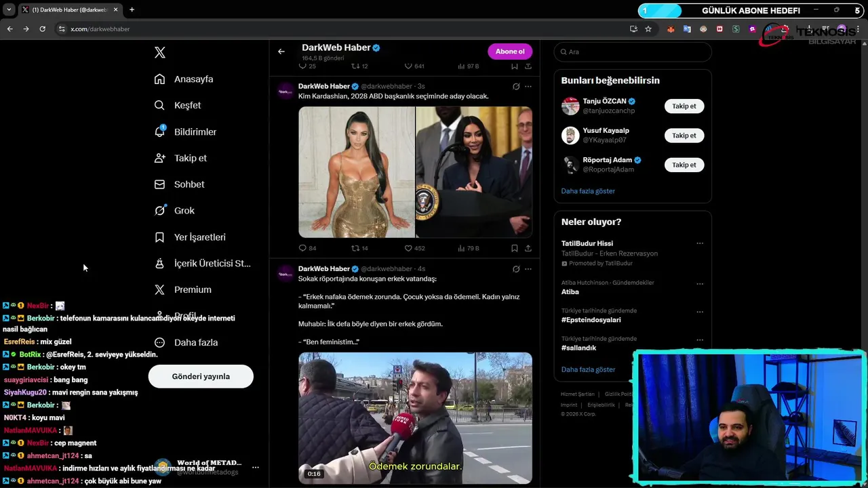Click Daha fazla göster under trends
The image size is (868, 488).
588,369
